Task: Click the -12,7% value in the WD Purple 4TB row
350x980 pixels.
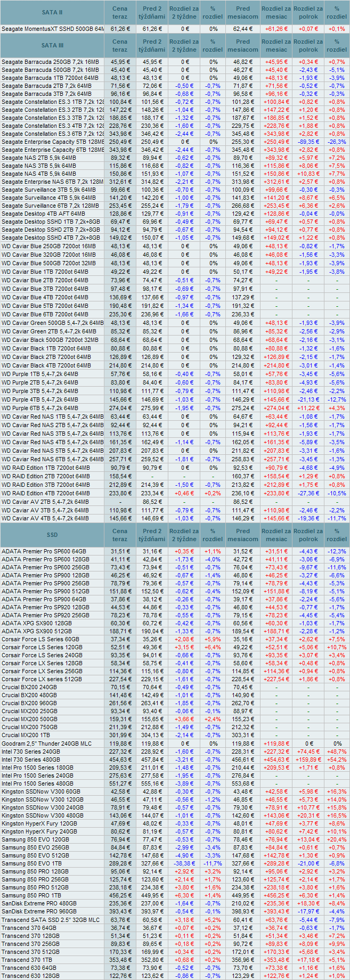Action: click(x=337, y=400)
